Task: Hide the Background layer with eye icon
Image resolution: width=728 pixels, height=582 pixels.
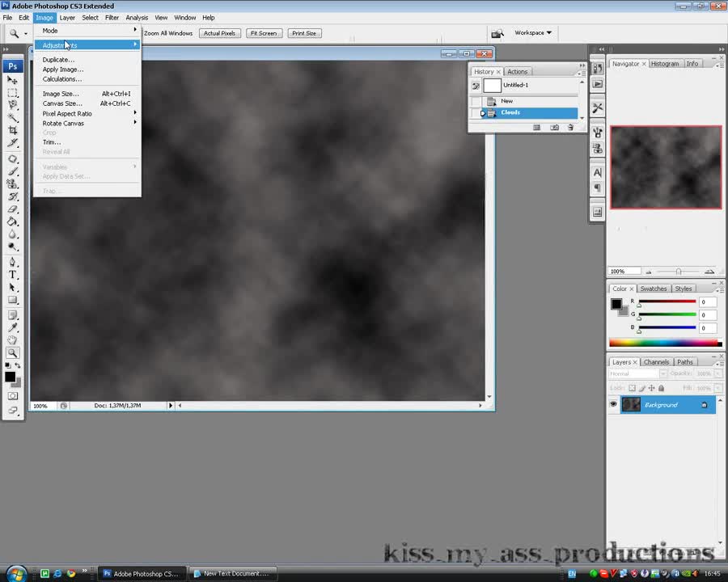Action: (x=613, y=404)
